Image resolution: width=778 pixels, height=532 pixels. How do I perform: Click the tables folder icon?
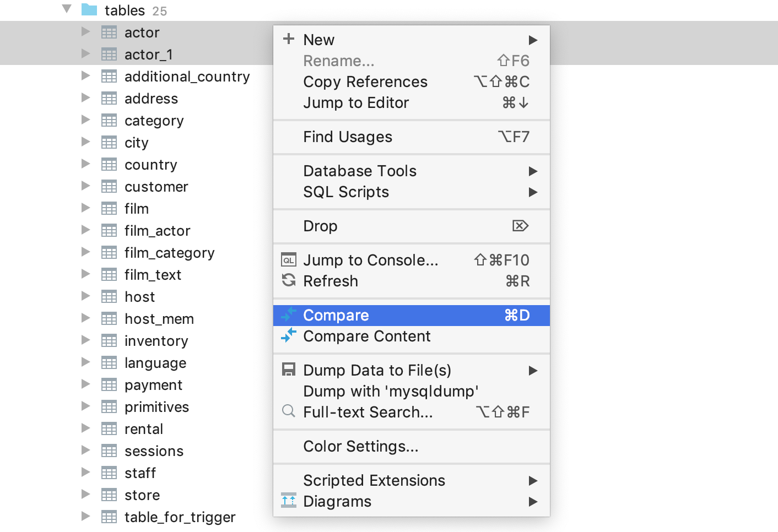pos(89,10)
